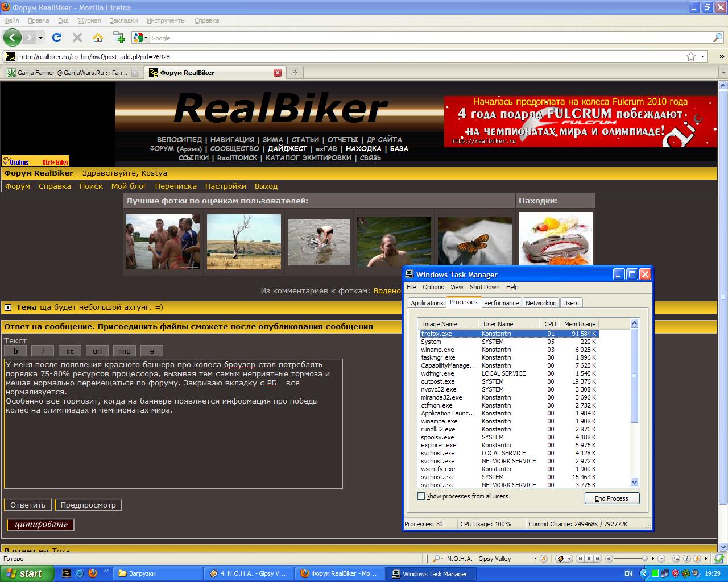Viewport: 728px width, 582px height.
Task: Go to the Firefox home page icon
Action: pos(98,38)
